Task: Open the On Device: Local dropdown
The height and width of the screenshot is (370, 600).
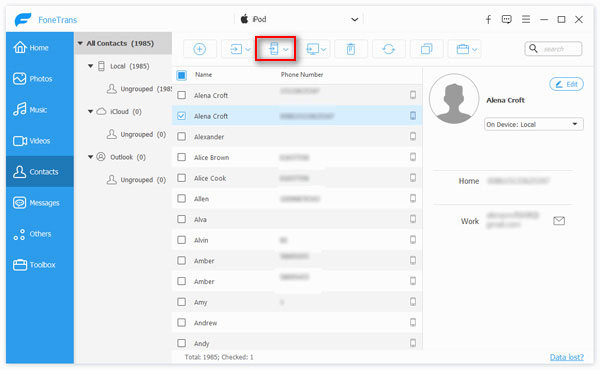Action: (534, 124)
